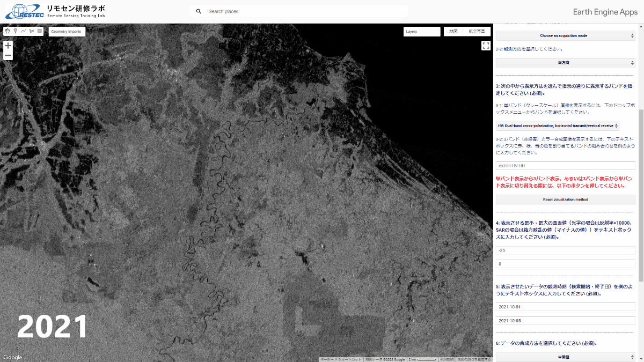Click the section 4 heading text
The image size is (644, 362).
[x=565, y=230]
